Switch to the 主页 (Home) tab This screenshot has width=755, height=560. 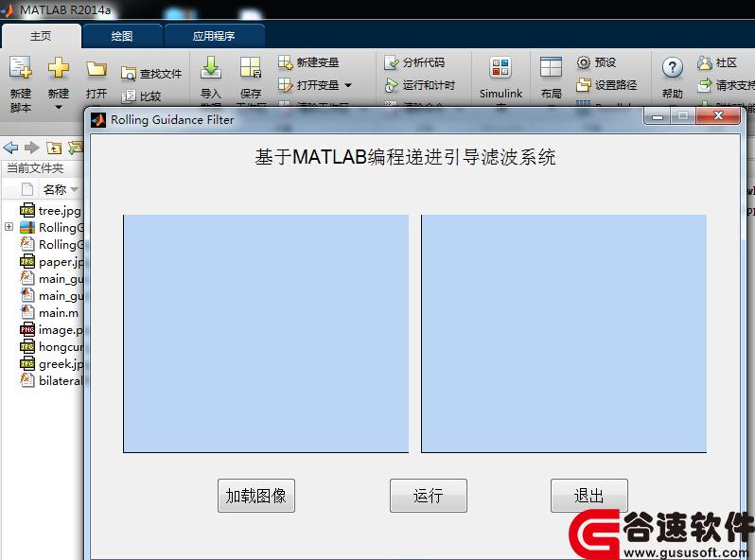[41, 36]
